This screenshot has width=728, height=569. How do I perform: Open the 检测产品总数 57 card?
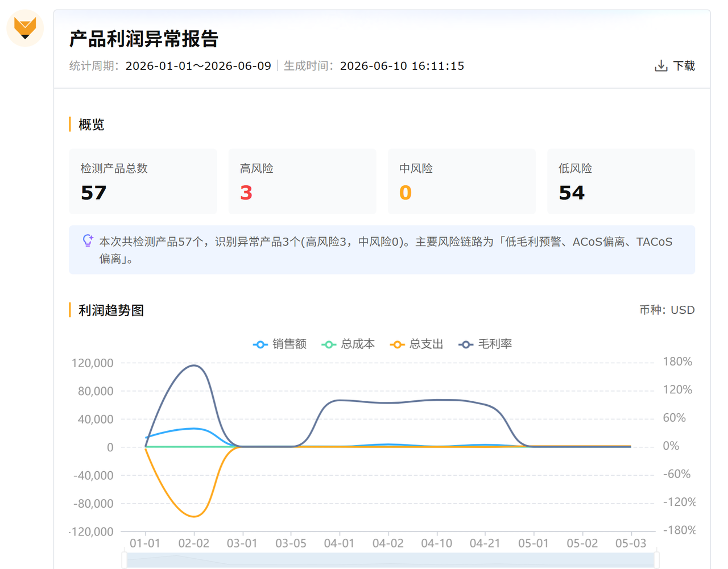pyautogui.click(x=143, y=181)
